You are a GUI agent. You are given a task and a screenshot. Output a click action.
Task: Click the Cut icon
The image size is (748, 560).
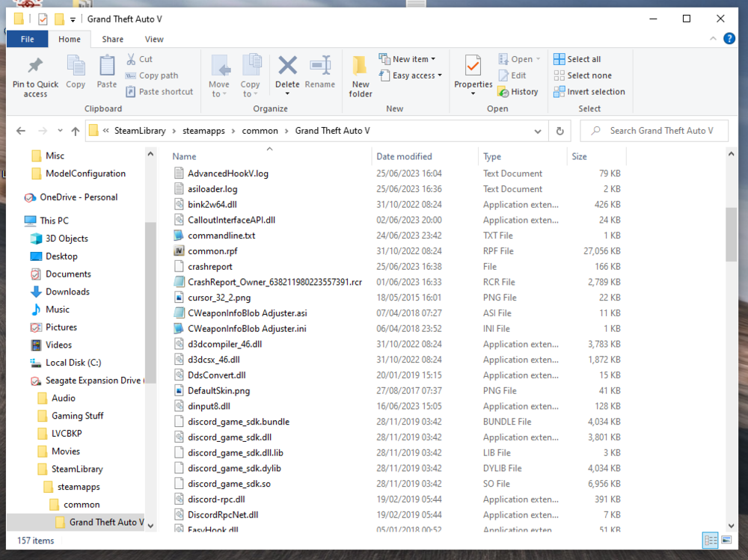pyautogui.click(x=132, y=58)
